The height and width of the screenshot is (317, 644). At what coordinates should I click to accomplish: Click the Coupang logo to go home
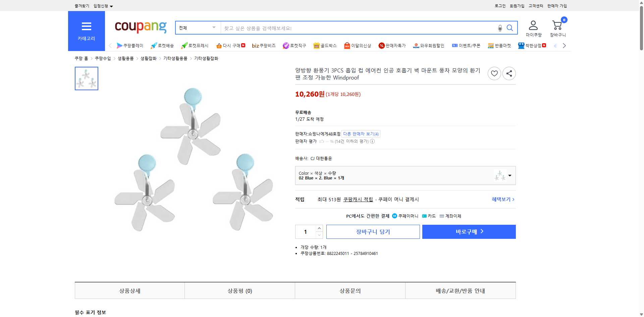(140, 28)
